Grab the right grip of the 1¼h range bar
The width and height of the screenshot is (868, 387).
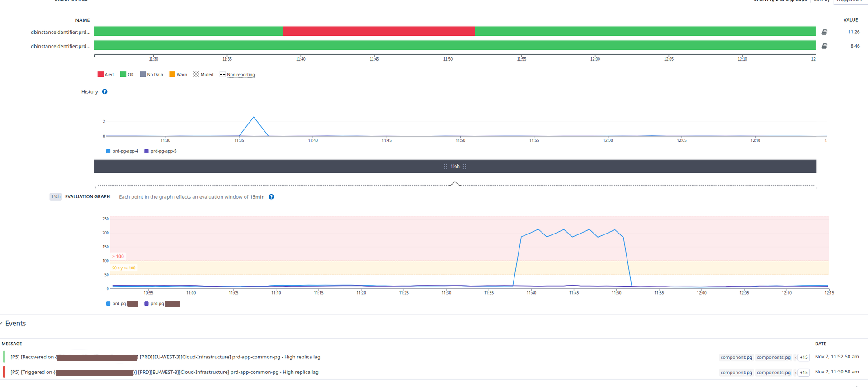click(464, 167)
